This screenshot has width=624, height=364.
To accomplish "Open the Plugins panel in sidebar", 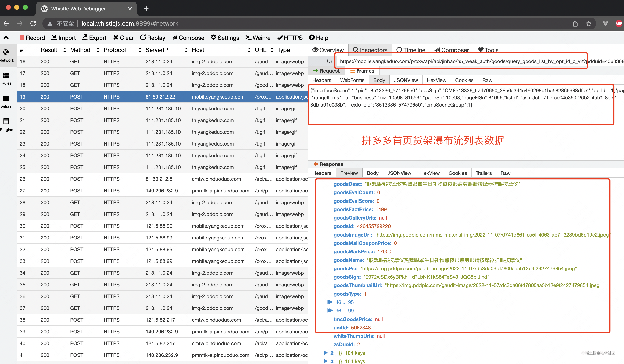I will tap(7, 125).
